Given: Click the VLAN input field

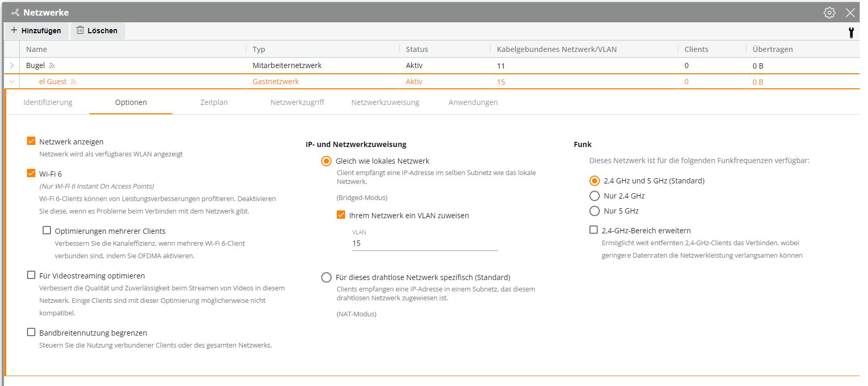Looking at the screenshot, I should click(x=425, y=243).
